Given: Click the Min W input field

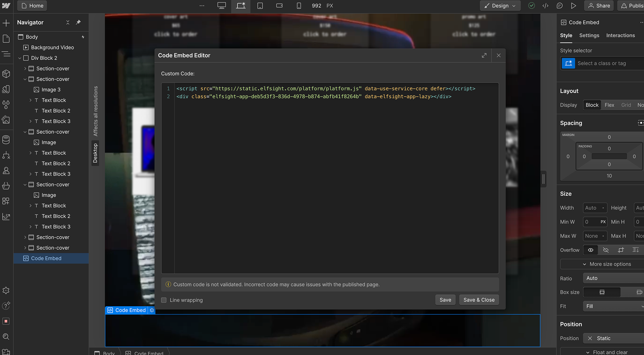Looking at the screenshot, I should 595,222.
